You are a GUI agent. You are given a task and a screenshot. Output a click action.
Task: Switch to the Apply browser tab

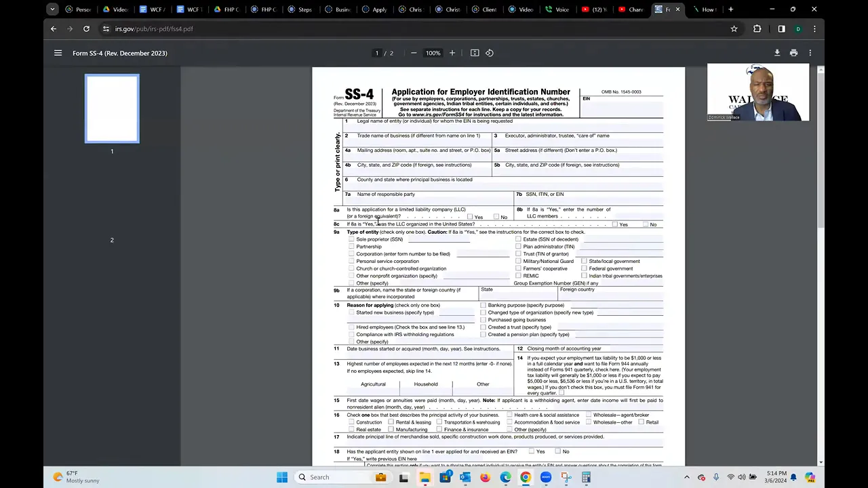tap(374, 9)
